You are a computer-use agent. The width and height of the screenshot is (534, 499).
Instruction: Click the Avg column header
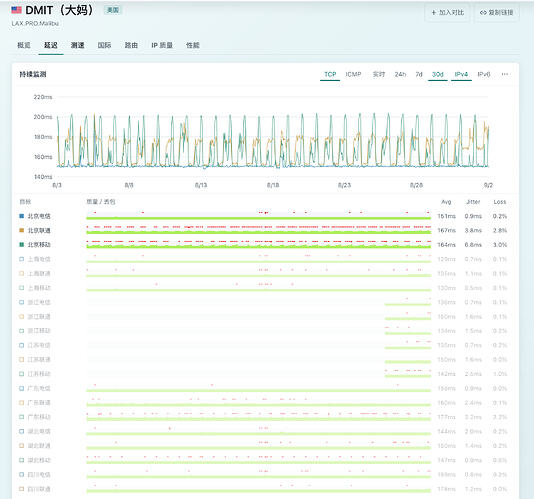446,202
